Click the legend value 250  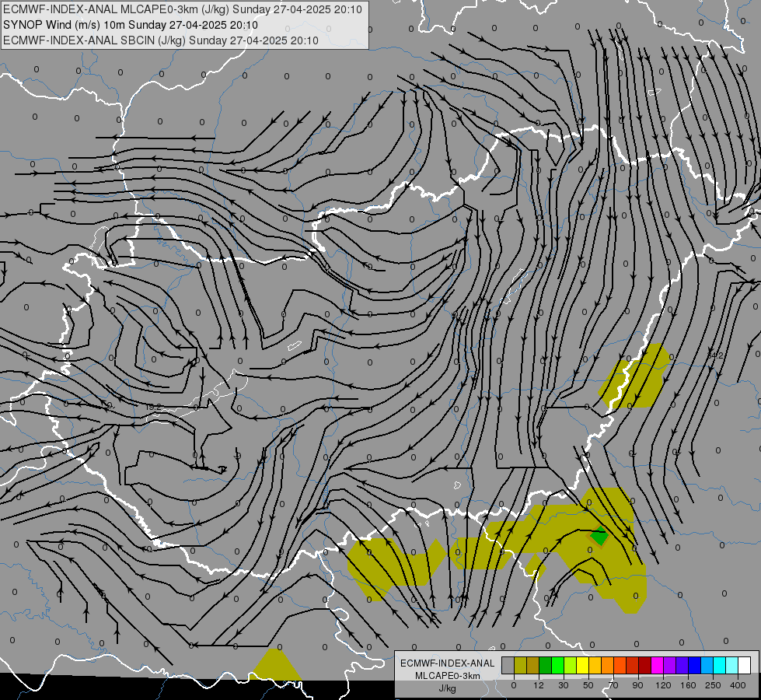coord(713,685)
